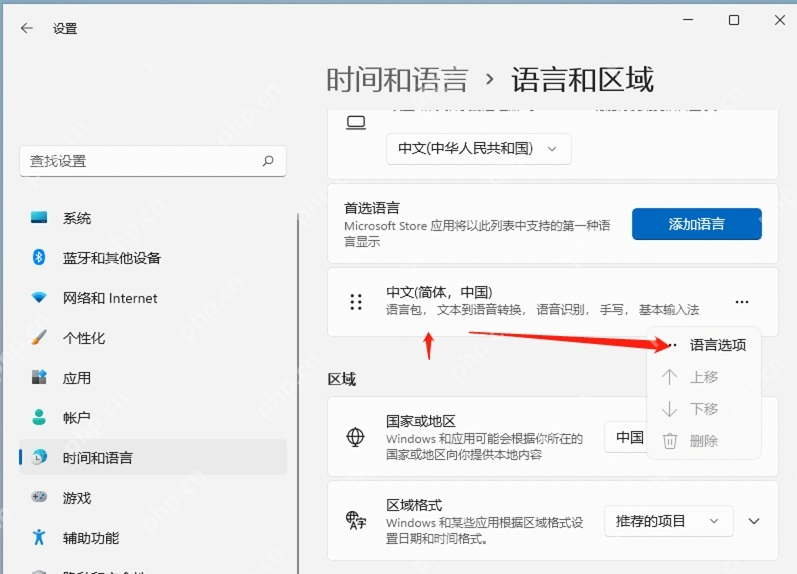Go back using the back arrow
The width and height of the screenshot is (797, 574).
coord(26,28)
